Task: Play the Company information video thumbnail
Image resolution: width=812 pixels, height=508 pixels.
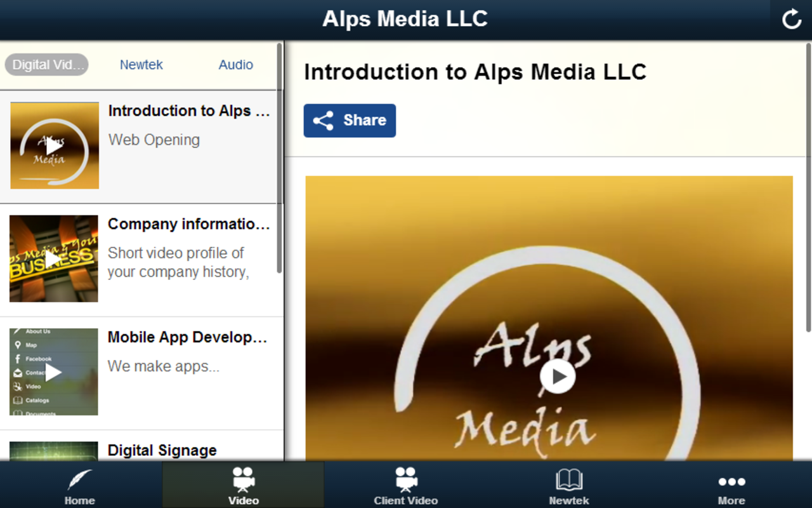Action: 54,259
